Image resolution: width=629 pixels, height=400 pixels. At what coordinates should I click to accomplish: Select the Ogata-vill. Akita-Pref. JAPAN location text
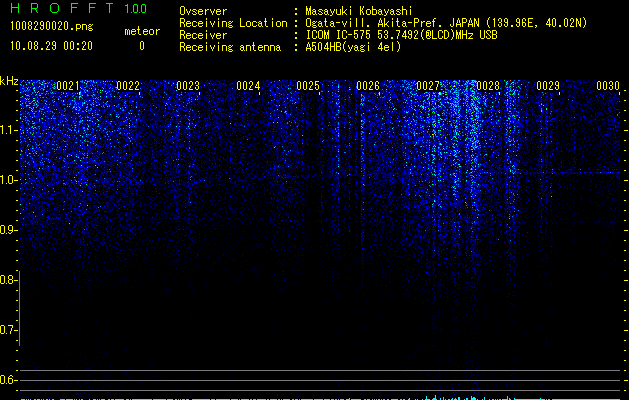point(446,23)
